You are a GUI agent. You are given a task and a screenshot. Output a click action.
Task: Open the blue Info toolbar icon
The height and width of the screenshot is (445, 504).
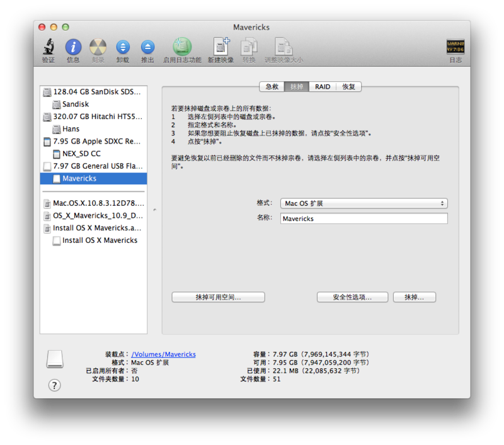point(73,47)
